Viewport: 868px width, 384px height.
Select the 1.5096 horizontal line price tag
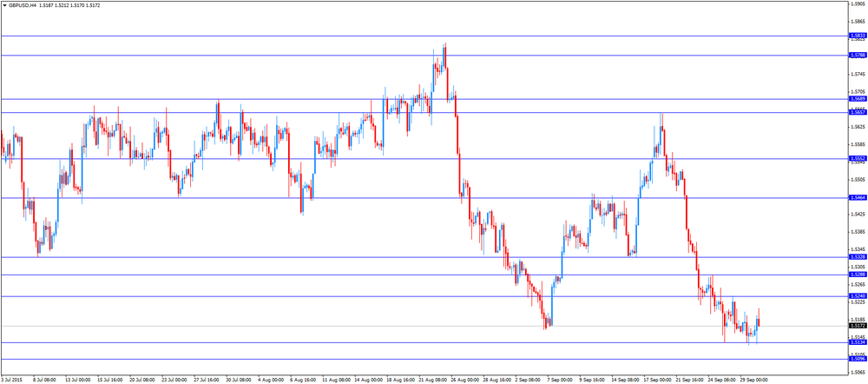point(858,359)
